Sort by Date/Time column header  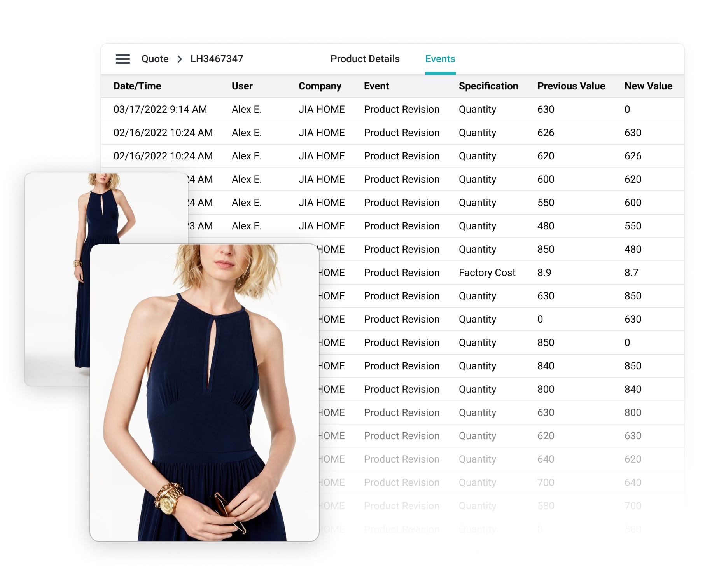[137, 86]
